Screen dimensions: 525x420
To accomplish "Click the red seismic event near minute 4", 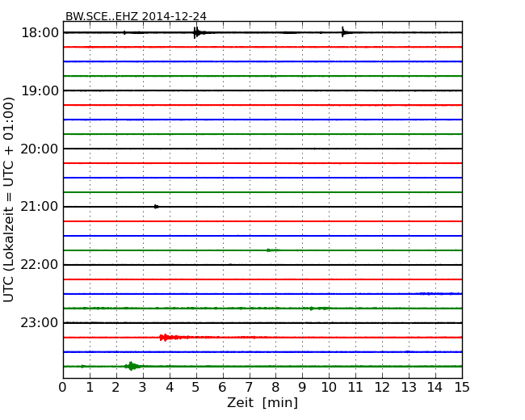I will click(x=166, y=338).
